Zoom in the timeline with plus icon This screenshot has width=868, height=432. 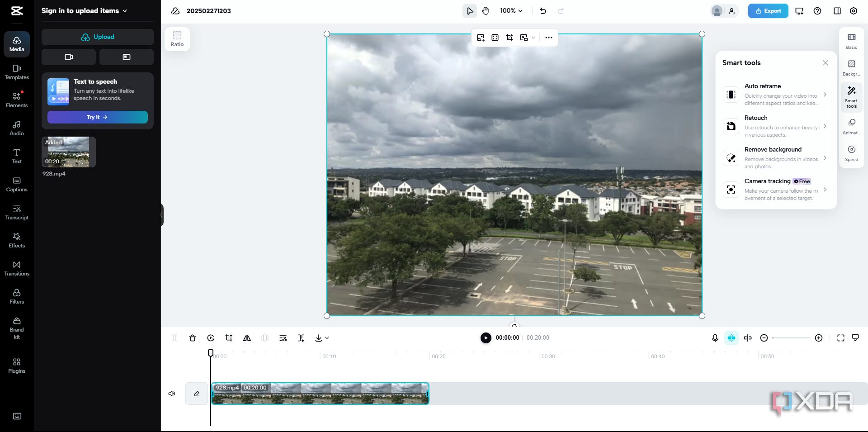tap(819, 338)
